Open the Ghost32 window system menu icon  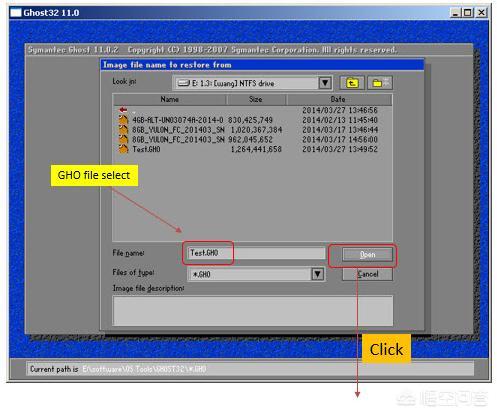point(15,13)
